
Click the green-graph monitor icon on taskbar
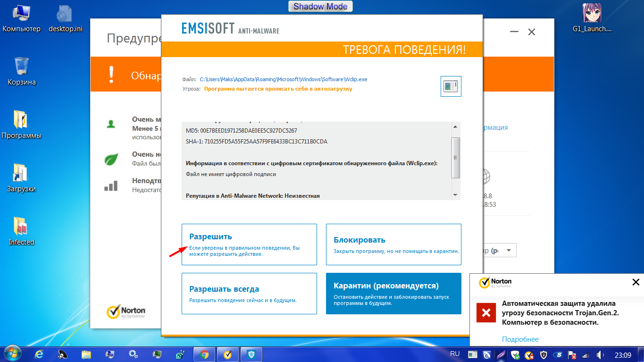click(x=157, y=354)
